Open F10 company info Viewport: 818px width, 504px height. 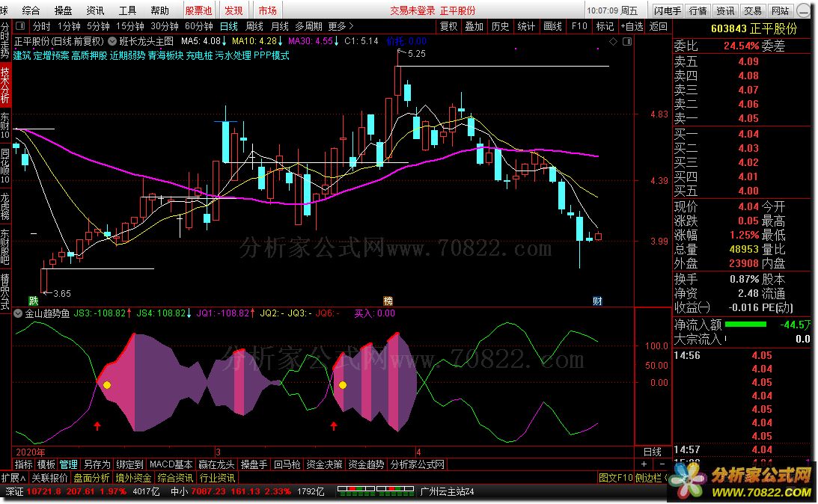point(579,26)
